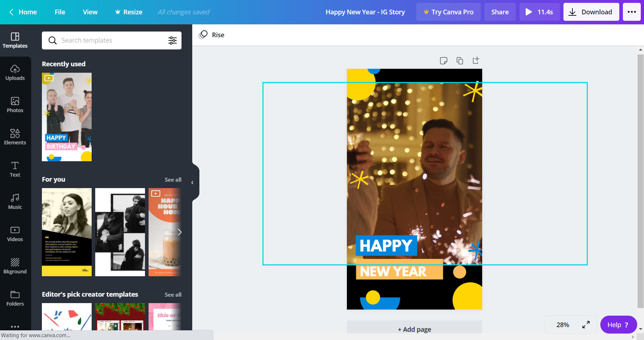
Task: Select the interview quote template thumbnail
Action: coord(67,232)
